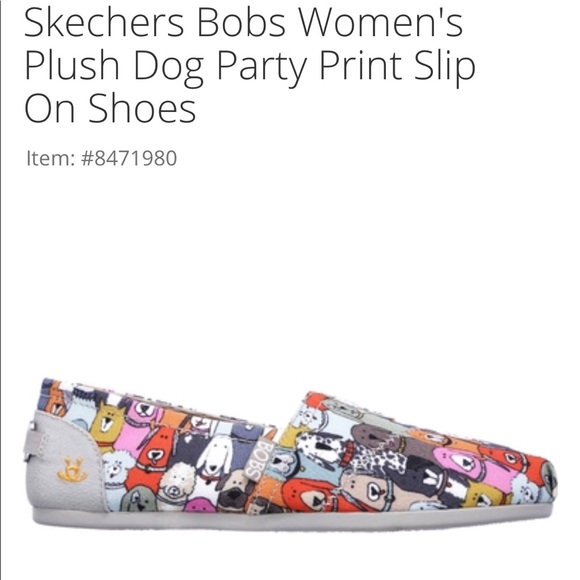Image resolution: width=580 pixels, height=580 pixels.
Task: Open the "Skechers Bobs Women's" title line
Action: point(243,23)
